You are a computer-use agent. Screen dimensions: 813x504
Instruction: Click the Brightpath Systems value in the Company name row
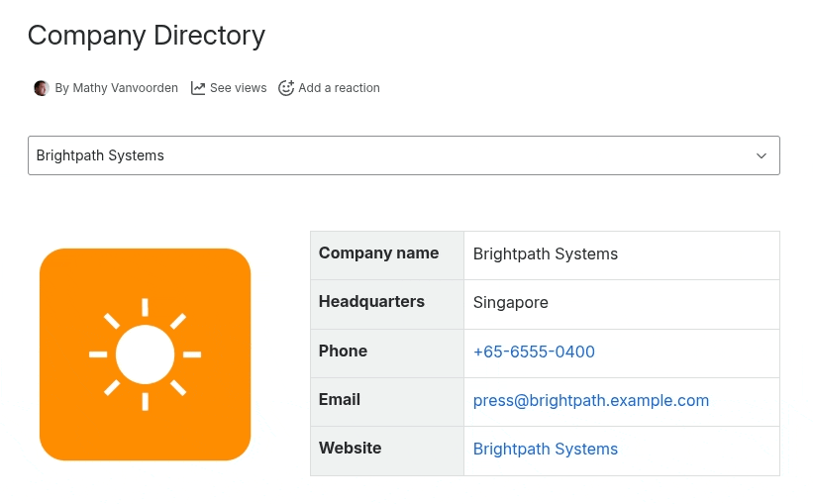[545, 253]
